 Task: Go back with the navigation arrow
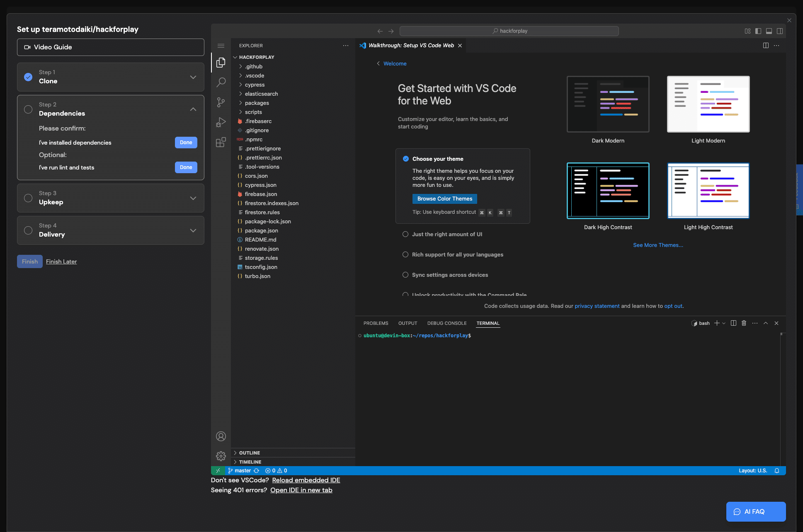[x=380, y=31]
